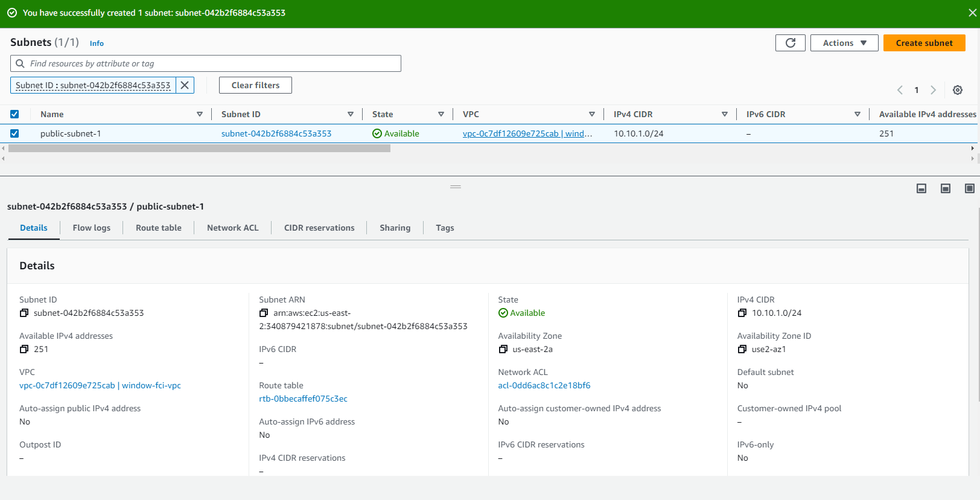Image resolution: width=980 pixels, height=500 pixels.
Task: Click the public-subnet-1 name cell
Action: [x=71, y=133]
